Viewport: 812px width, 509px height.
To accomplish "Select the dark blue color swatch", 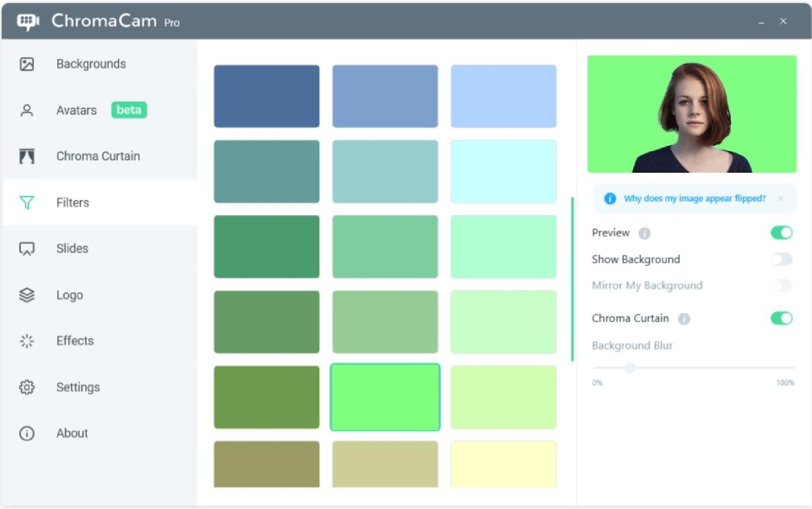I will (266, 96).
